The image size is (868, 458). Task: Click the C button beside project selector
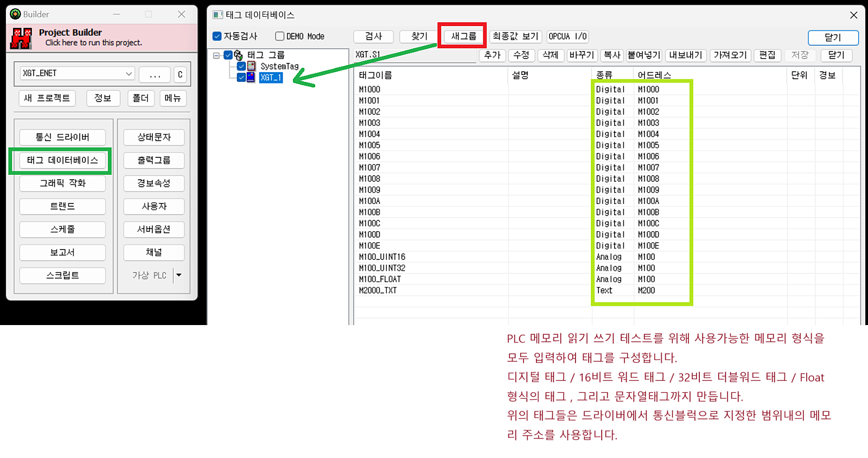[x=180, y=75]
